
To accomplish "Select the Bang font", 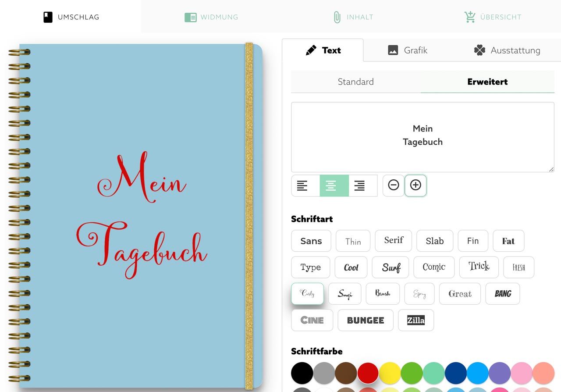I will pyautogui.click(x=503, y=293).
